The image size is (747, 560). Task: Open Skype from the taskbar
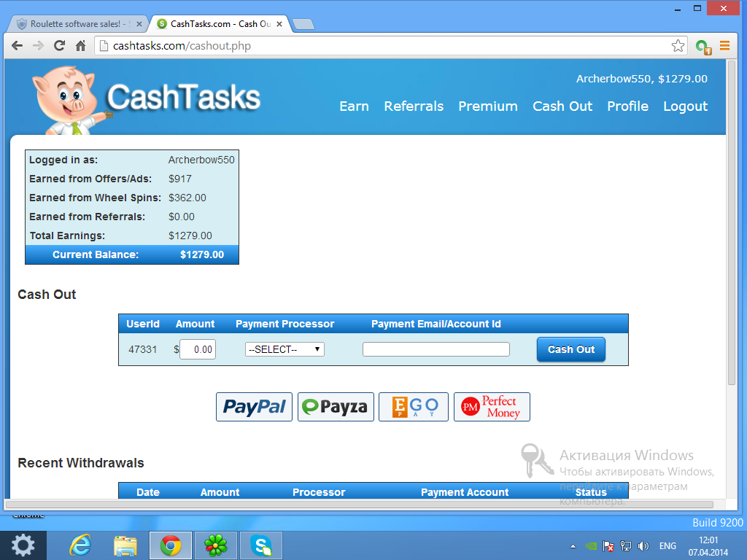pyautogui.click(x=261, y=545)
